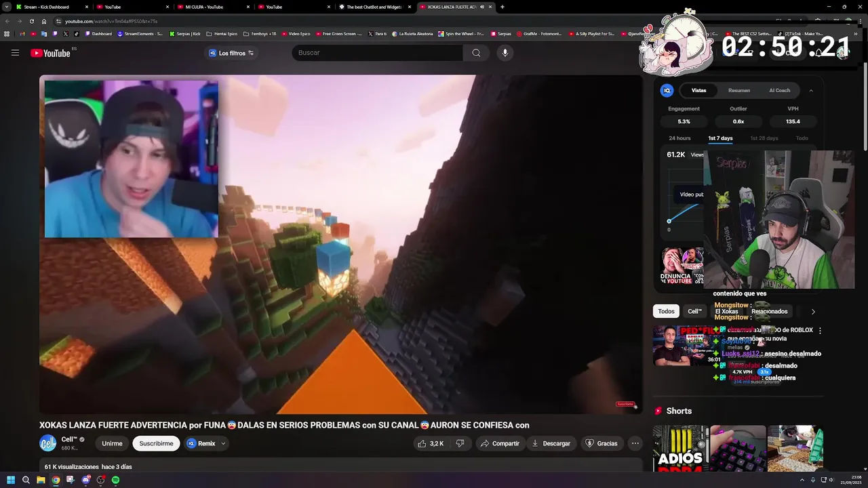868x488 pixels.
Task: Open a new browser tab
Action: [502, 7]
